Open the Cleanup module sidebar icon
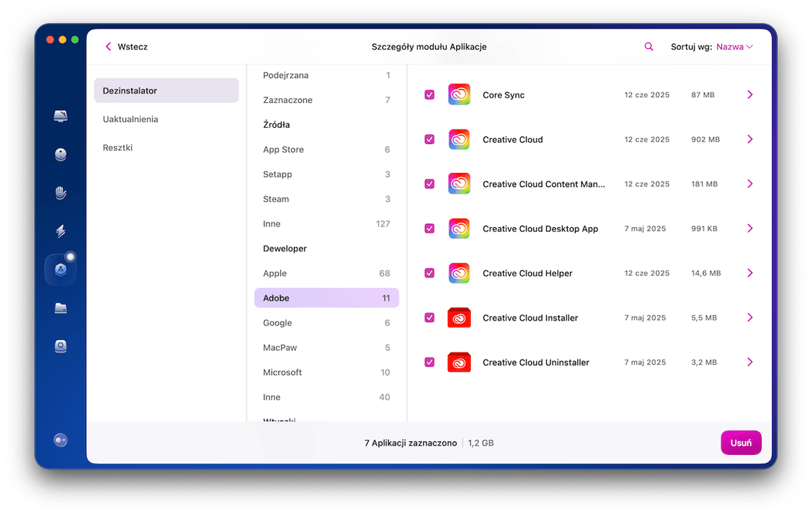812x515 pixels. (x=61, y=155)
